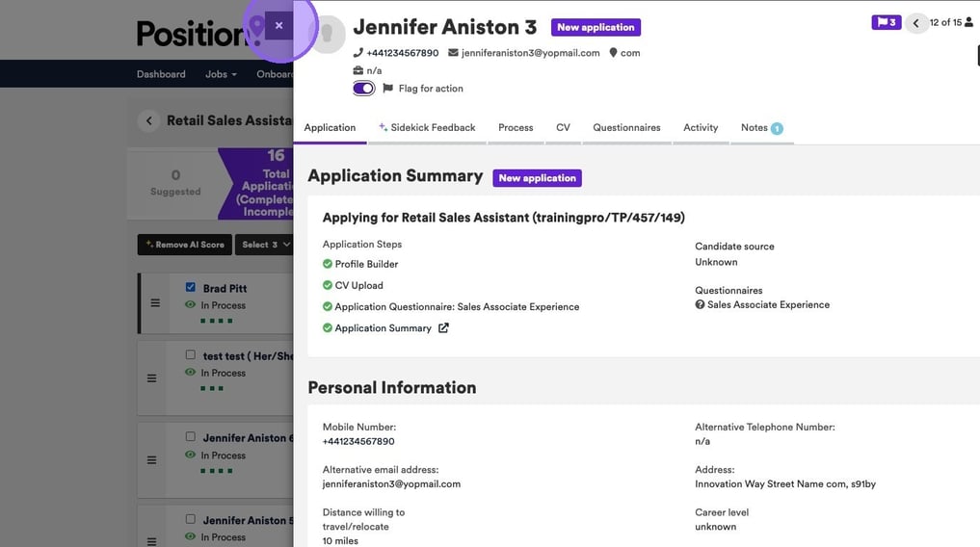Viewport: 980px width, 547px height.
Task: Switch to the Sidekick Feedback tab
Action: pos(427,127)
